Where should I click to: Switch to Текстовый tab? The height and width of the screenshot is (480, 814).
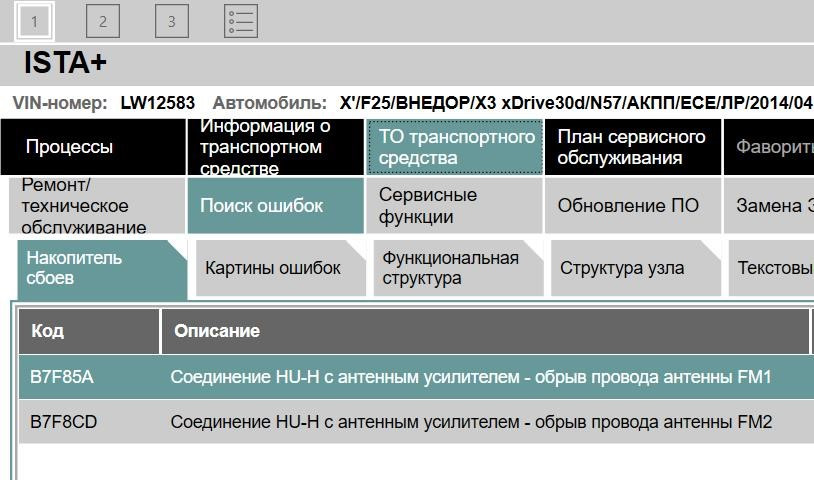771,268
